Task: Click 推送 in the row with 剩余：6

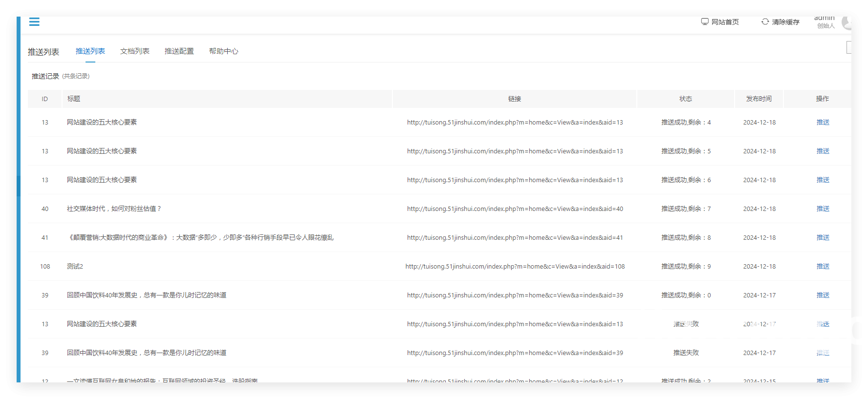Action: click(823, 180)
